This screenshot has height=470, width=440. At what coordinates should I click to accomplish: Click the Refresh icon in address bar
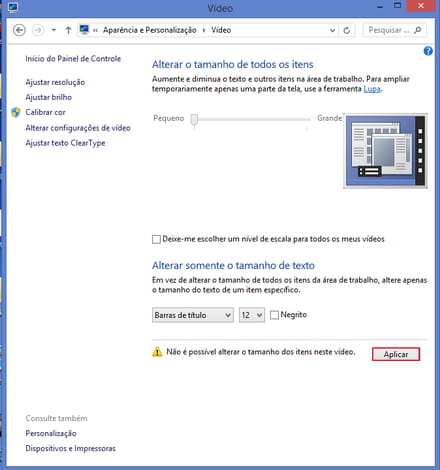[x=347, y=30]
